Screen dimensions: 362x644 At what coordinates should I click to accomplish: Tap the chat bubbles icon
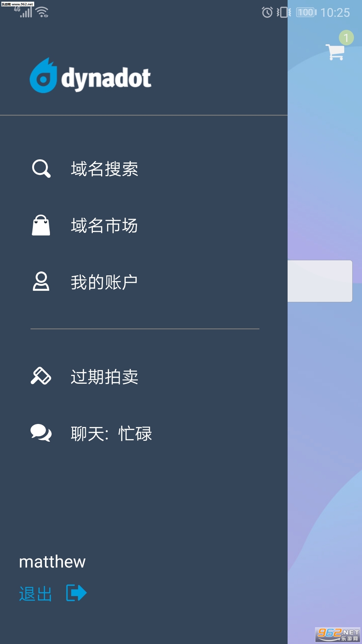click(41, 433)
